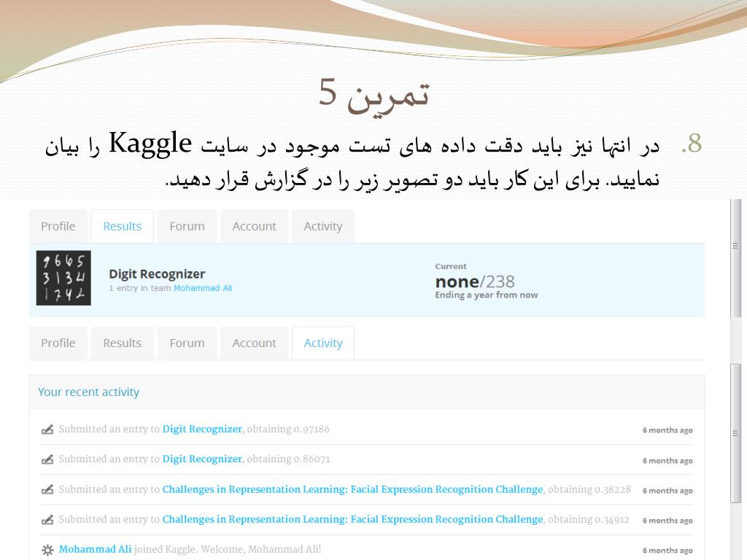Open the Account tab in the upper tab row

[254, 226]
